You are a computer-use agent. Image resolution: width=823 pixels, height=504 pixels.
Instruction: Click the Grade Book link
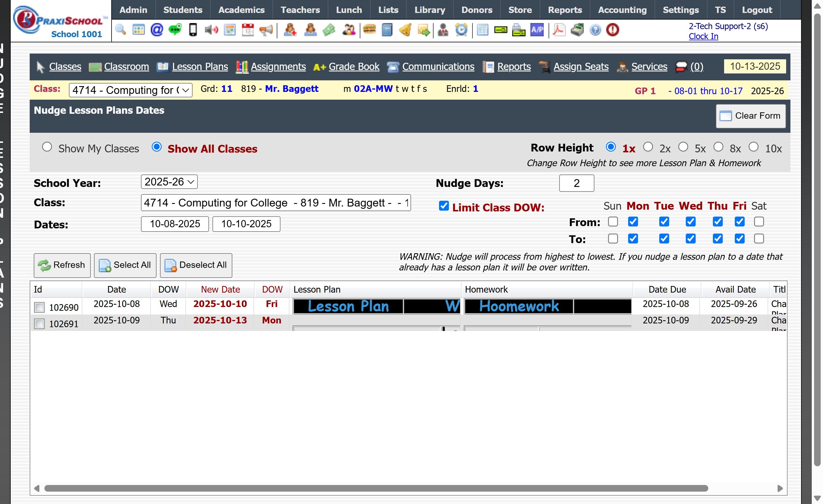[x=354, y=67]
